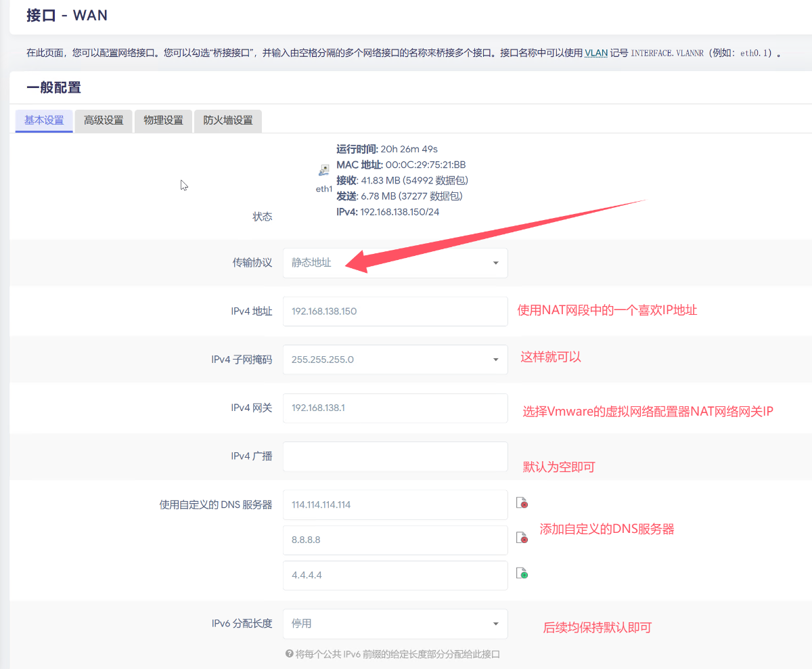Delete the 8.8.8.8 DNS server entry

pyautogui.click(x=522, y=538)
